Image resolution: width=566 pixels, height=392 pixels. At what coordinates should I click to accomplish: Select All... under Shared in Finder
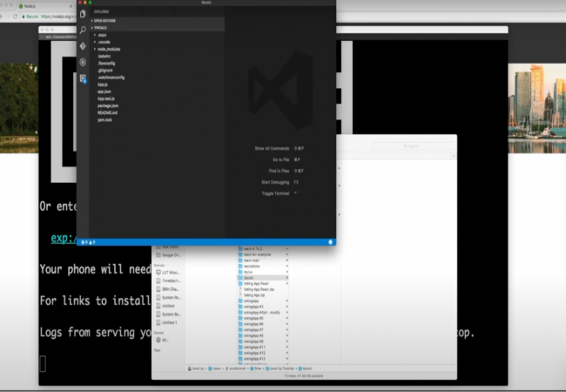click(x=163, y=340)
